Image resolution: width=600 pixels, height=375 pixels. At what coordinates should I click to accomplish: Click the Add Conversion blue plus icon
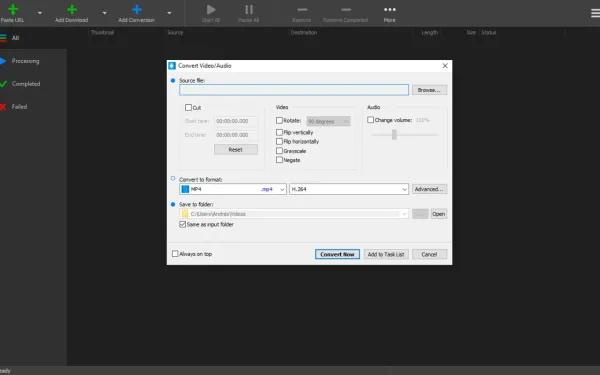pyautogui.click(x=137, y=9)
